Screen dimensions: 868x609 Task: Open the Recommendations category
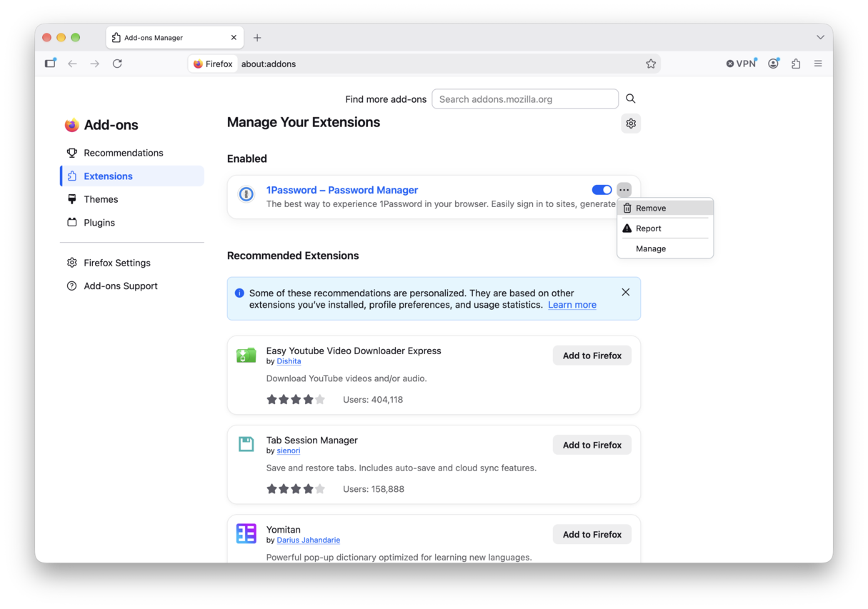click(132, 153)
